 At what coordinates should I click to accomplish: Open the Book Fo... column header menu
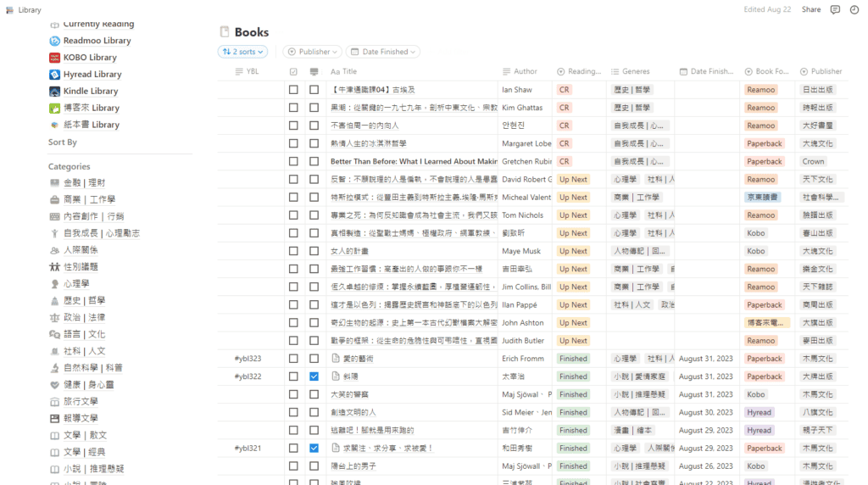pos(766,71)
